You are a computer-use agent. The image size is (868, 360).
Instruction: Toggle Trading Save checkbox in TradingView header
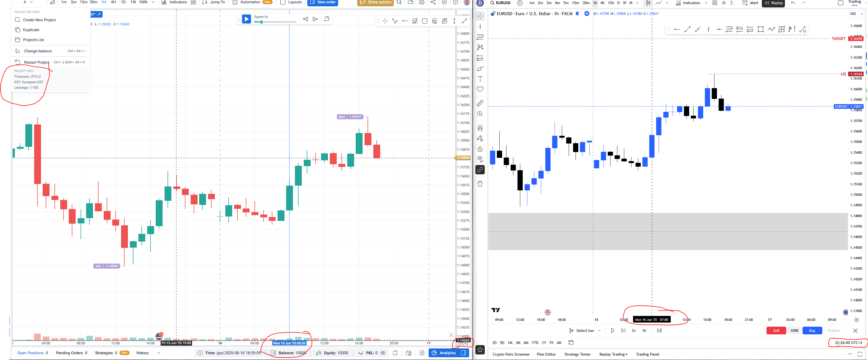841,3
